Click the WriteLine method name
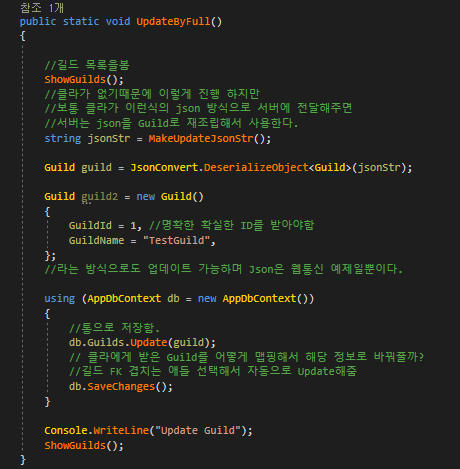 pos(121,430)
